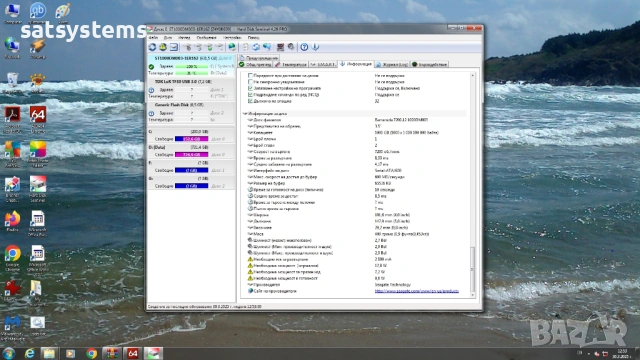Click the D: (Data) free space bar

(x=191, y=155)
